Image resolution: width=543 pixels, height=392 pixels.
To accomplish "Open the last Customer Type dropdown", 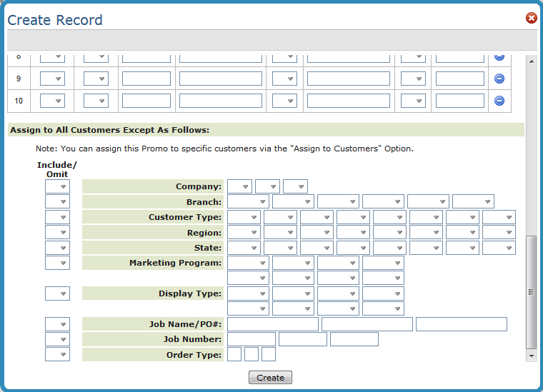I will (499, 217).
